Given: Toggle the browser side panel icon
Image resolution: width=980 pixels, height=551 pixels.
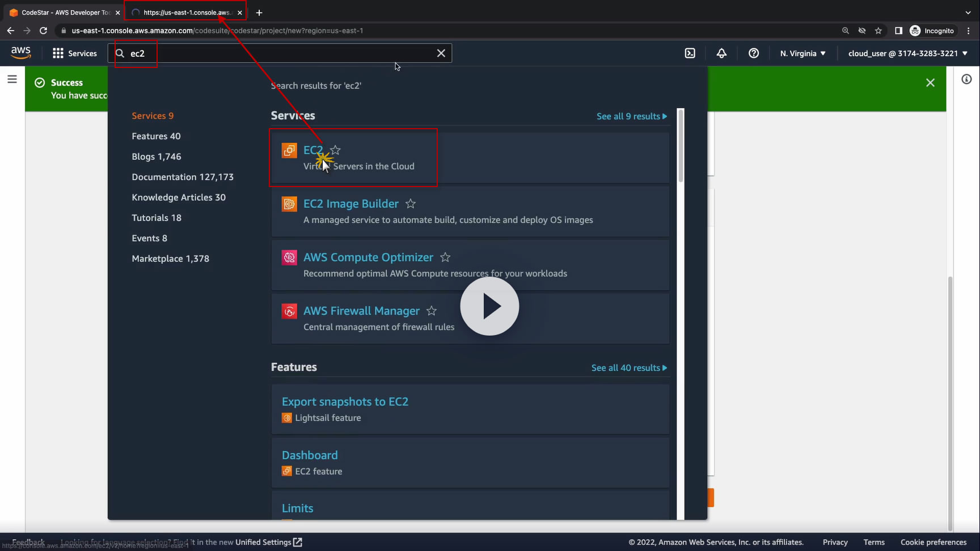Looking at the screenshot, I should coord(898,31).
